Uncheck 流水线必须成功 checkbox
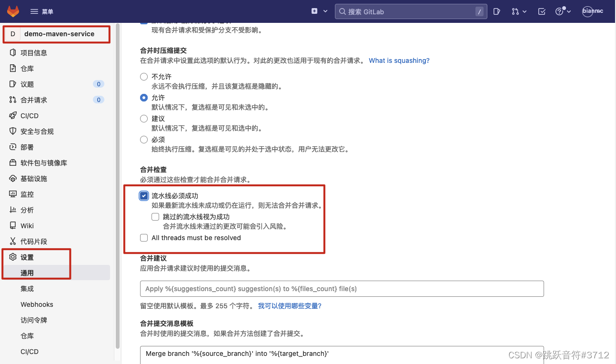The image size is (616, 364). click(x=144, y=196)
